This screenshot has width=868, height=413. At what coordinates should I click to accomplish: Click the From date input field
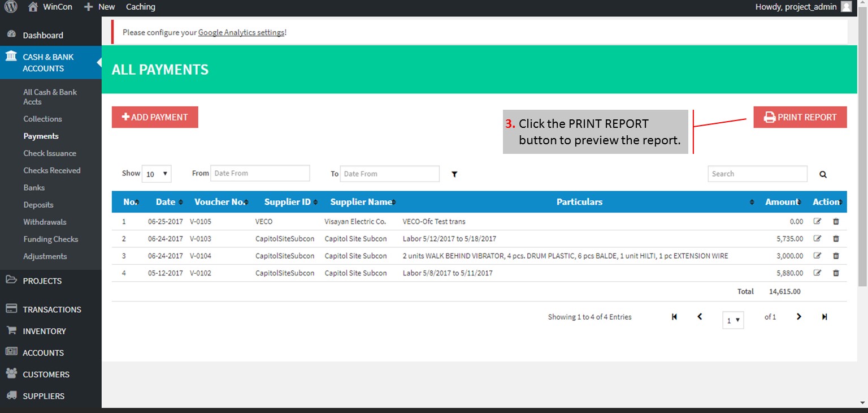pos(260,173)
